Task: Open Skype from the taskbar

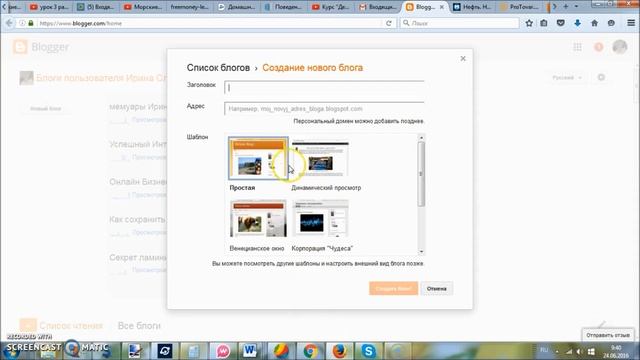Action: pos(368,351)
